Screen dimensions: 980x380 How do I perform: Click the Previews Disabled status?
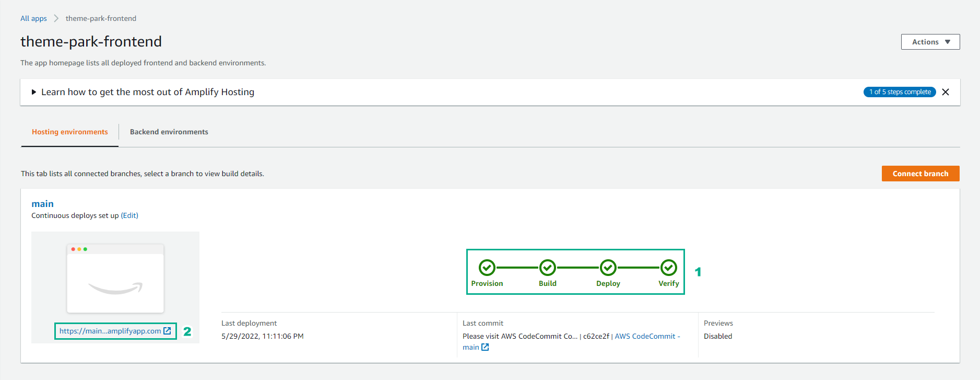tap(718, 336)
